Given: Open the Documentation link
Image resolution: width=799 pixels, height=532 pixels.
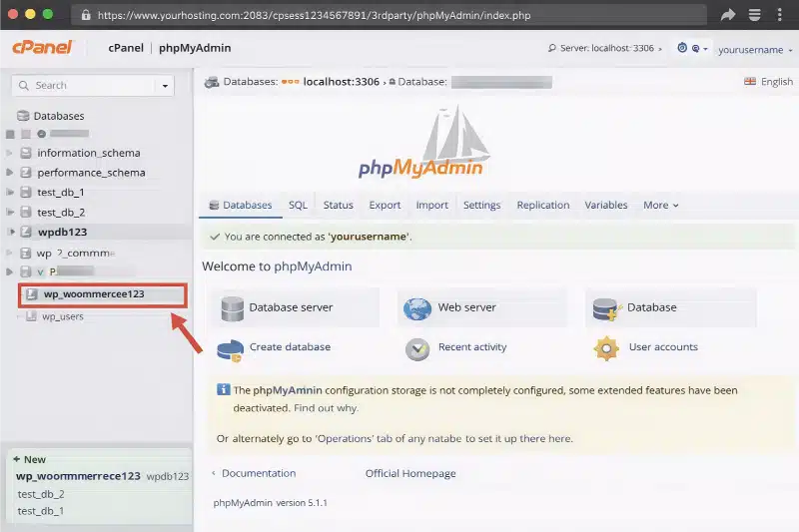Looking at the screenshot, I should (x=259, y=473).
